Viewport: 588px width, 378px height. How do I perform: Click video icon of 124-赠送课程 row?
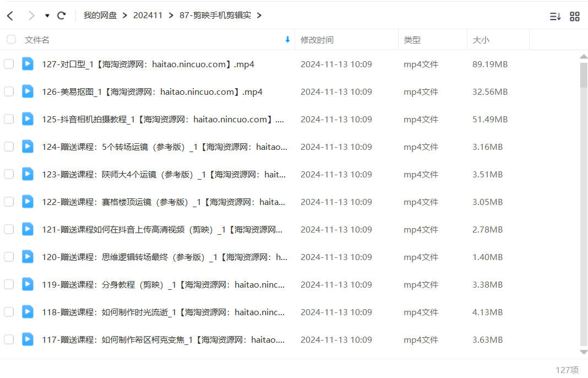(x=28, y=147)
